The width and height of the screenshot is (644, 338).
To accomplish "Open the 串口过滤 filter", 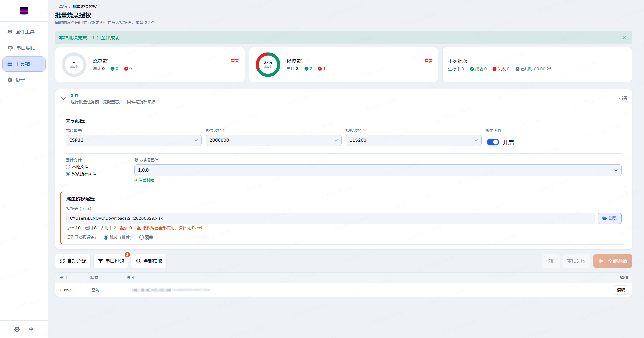I will coord(111,261).
